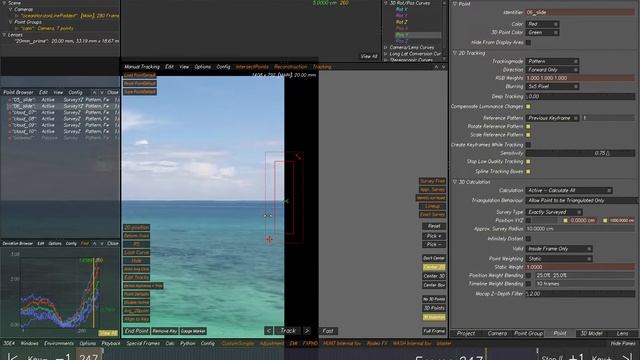The height and width of the screenshot is (360, 640).
Task: Collapse the 3D Calculation section
Action: pos(455,182)
